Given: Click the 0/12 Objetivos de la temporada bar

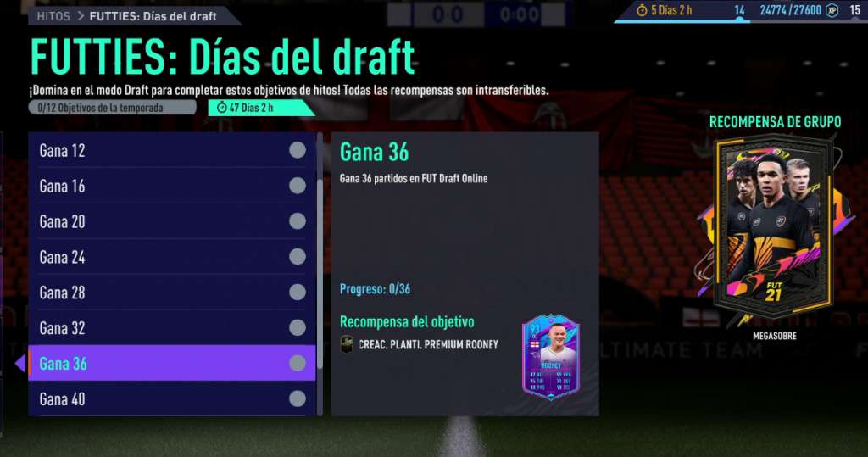Looking at the screenshot, I should (113, 108).
